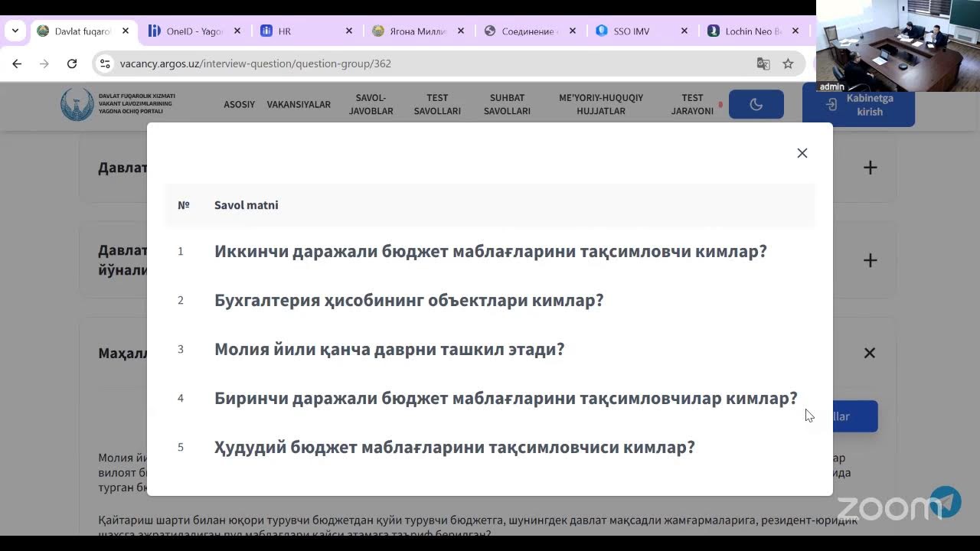
Task: Reload the page with browser refresh
Action: coord(72,64)
